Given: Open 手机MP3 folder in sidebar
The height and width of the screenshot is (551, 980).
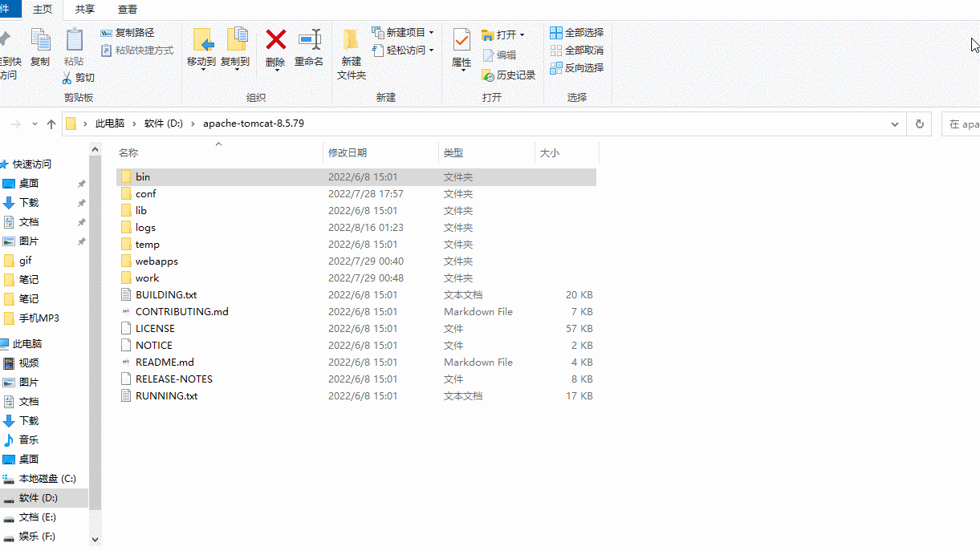Looking at the screenshot, I should (x=39, y=318).
